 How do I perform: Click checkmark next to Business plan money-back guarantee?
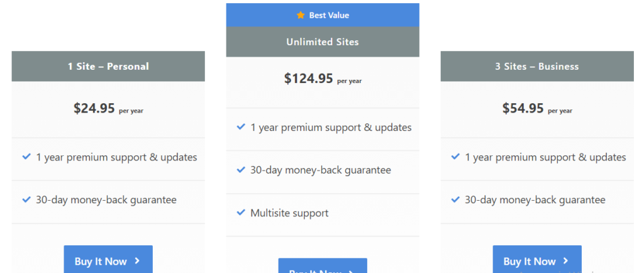[x=455, y=199]
